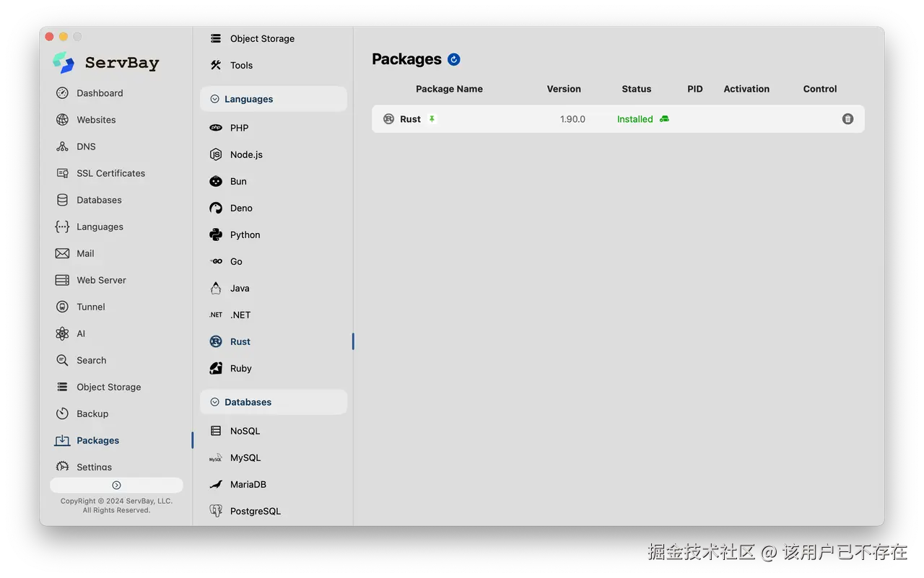
Task: Collapse the Languages category header
Action: point(274,99)
